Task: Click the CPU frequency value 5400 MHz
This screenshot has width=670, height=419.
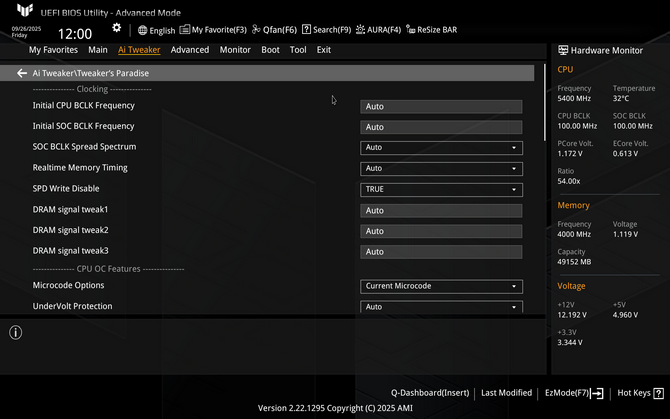Action: tap(574, 99)
